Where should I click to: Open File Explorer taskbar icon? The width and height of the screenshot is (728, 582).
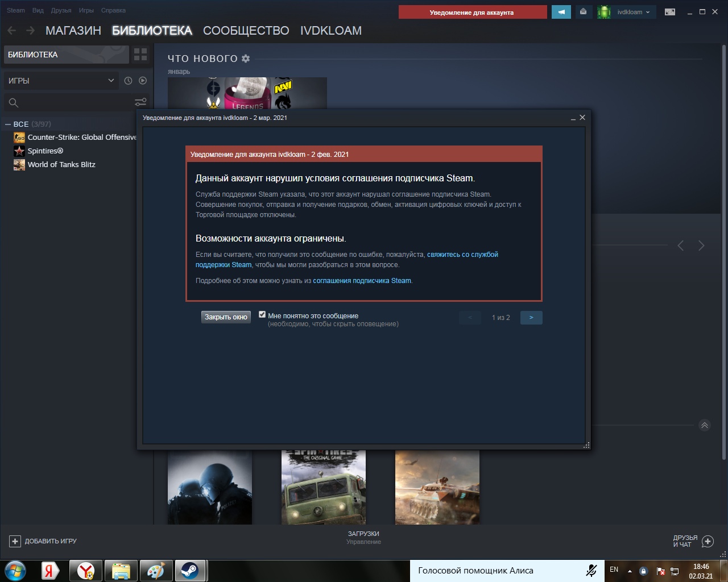(x=121, y=571)
